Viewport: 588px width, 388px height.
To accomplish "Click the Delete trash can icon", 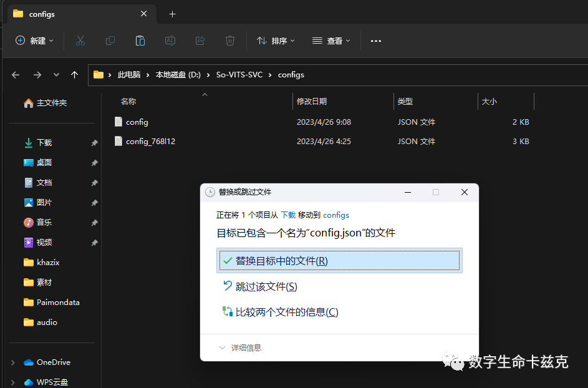I will tap(230, 41).
